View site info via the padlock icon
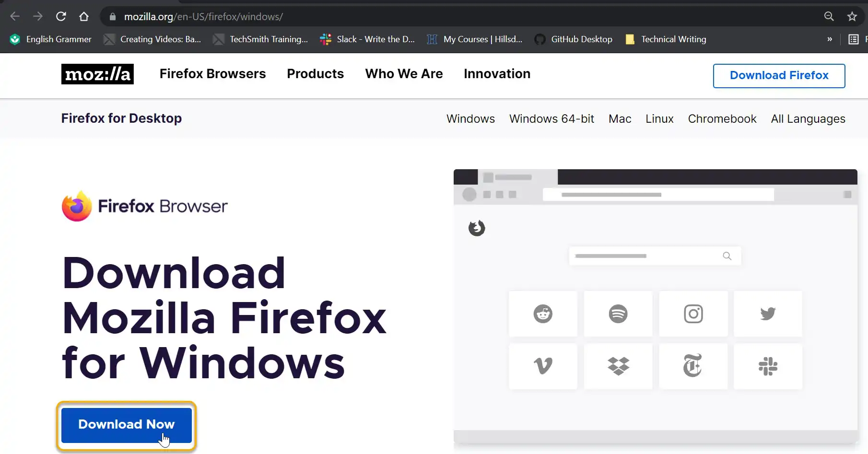This screenshot has height=454, width=868. click(113, 17)
